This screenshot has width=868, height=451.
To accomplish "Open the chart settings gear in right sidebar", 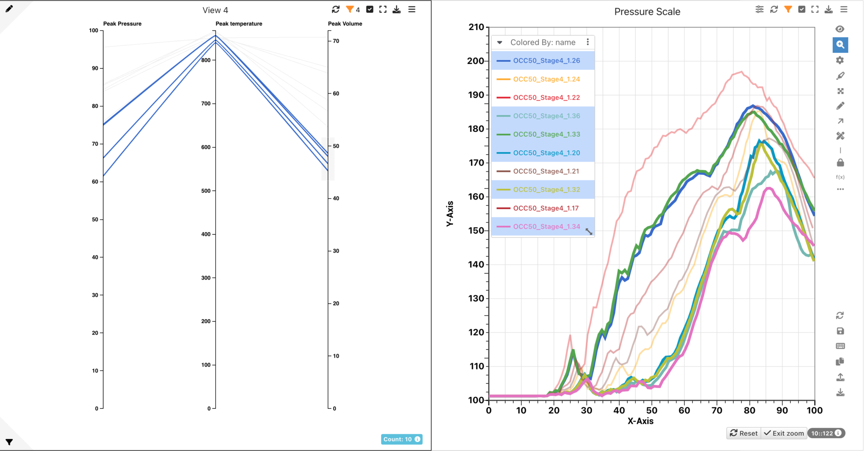I will pos(840,60).
